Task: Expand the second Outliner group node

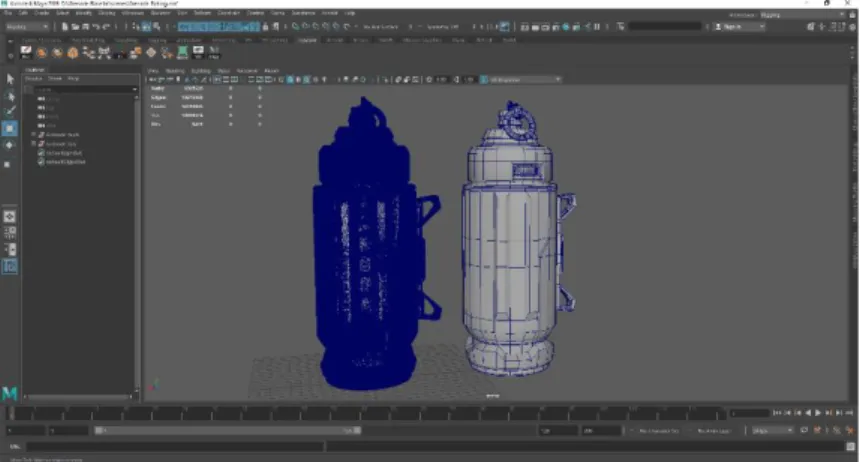Action: 33,144
